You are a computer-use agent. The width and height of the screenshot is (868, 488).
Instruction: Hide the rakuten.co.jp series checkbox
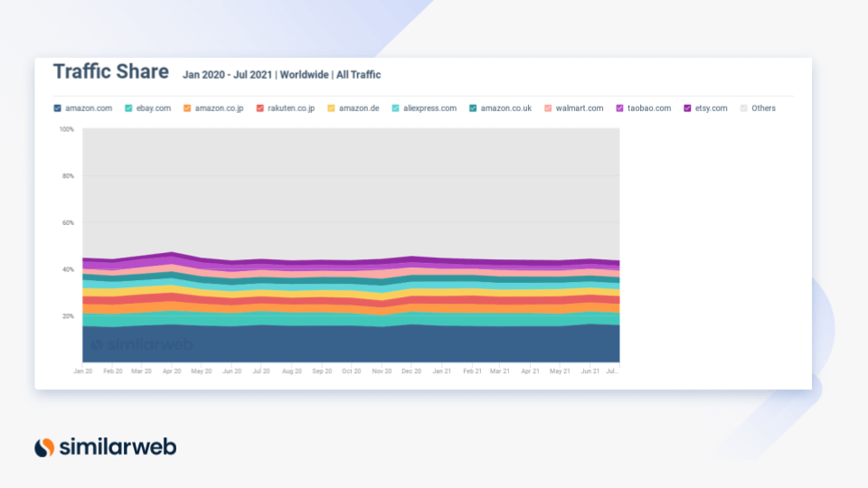(x=259, y=108)
